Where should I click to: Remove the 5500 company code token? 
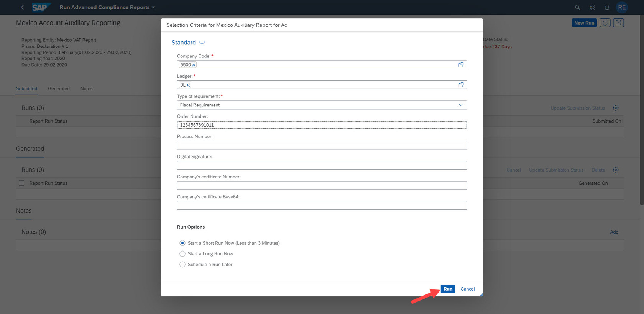(194, 65)
